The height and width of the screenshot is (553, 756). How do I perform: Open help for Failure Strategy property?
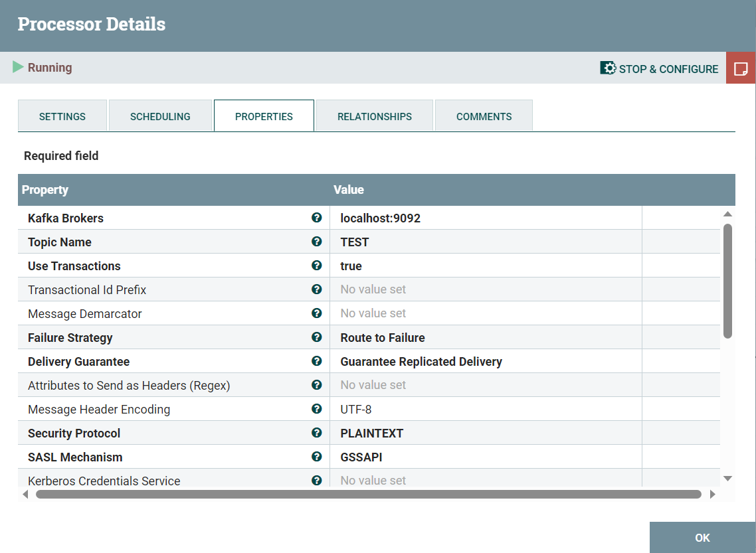tap(317, 337)
